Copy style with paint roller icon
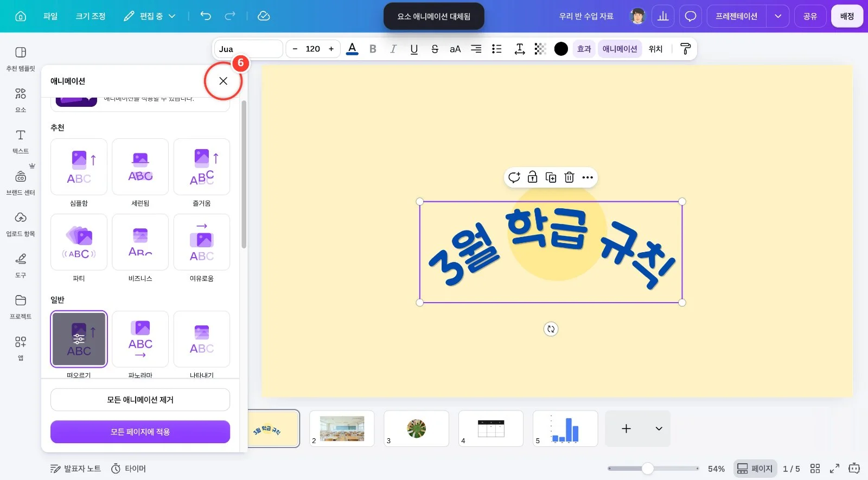 (x=685, y=49)
